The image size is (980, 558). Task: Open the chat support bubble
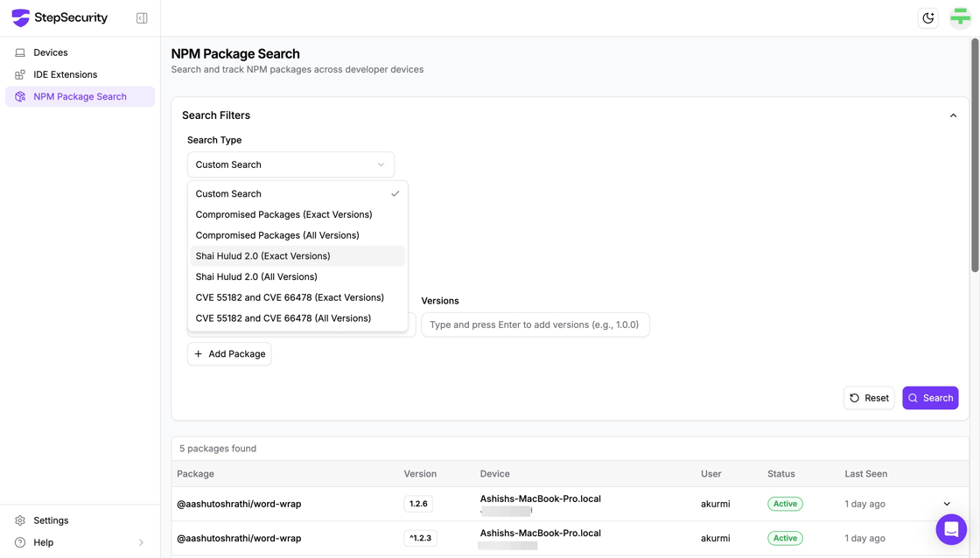tap(951, 529)
